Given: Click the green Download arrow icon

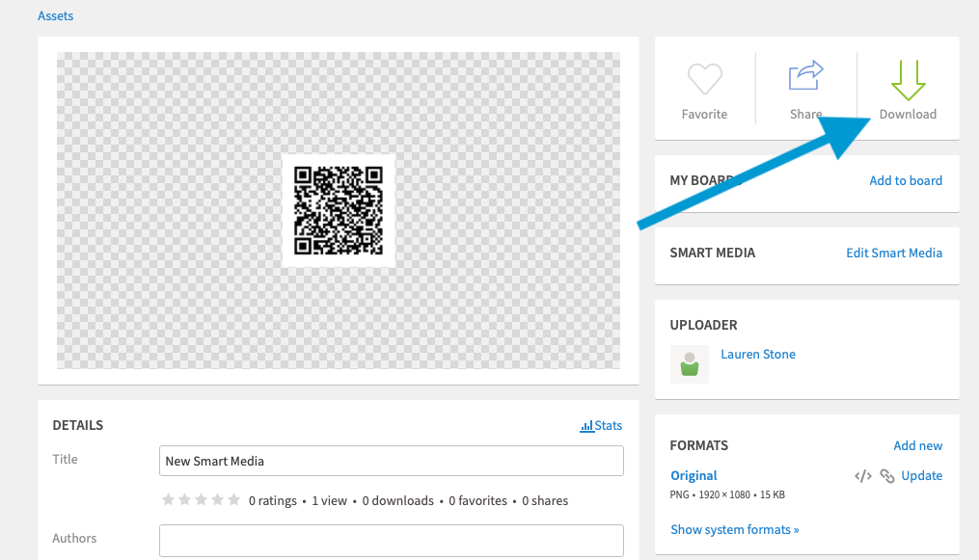Looking at the screenshot, I should click(x=908, y=80).
